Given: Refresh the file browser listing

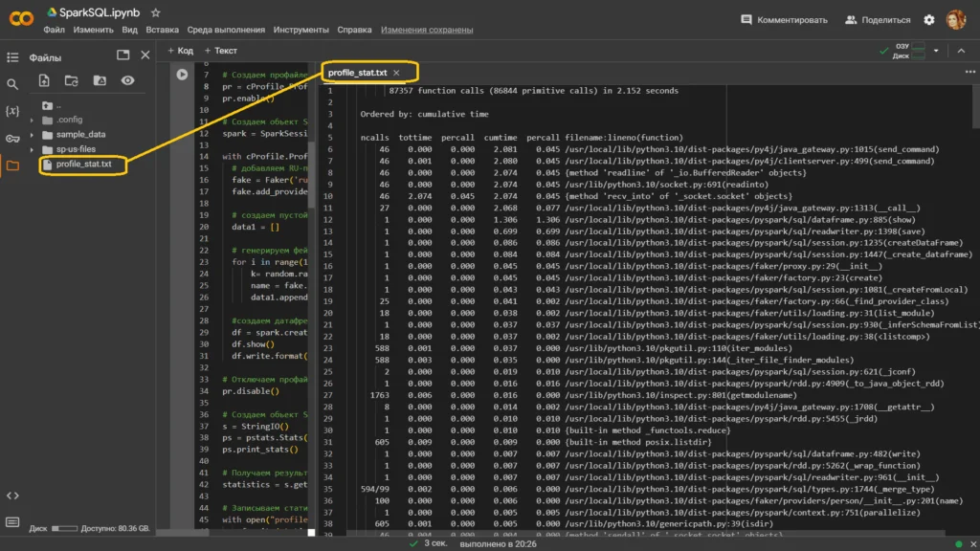Looking at the screenshot, I should [71, 80].
